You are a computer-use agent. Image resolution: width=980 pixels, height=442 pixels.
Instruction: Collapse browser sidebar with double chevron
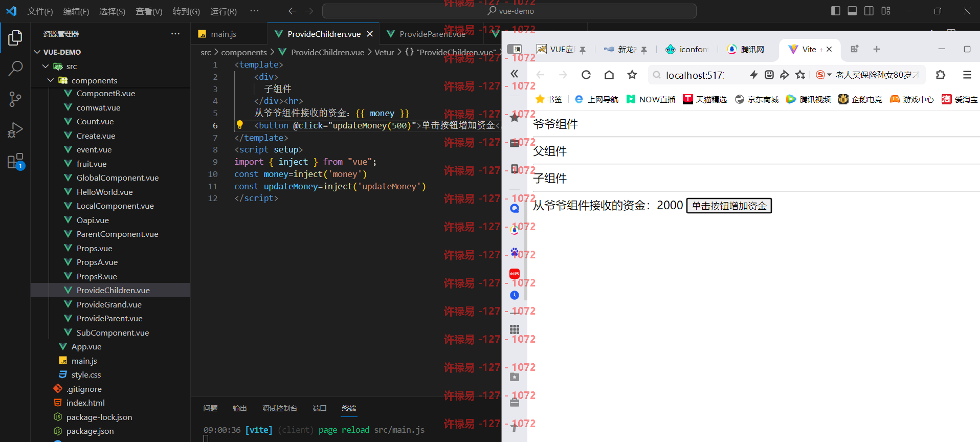click(515, 74)
